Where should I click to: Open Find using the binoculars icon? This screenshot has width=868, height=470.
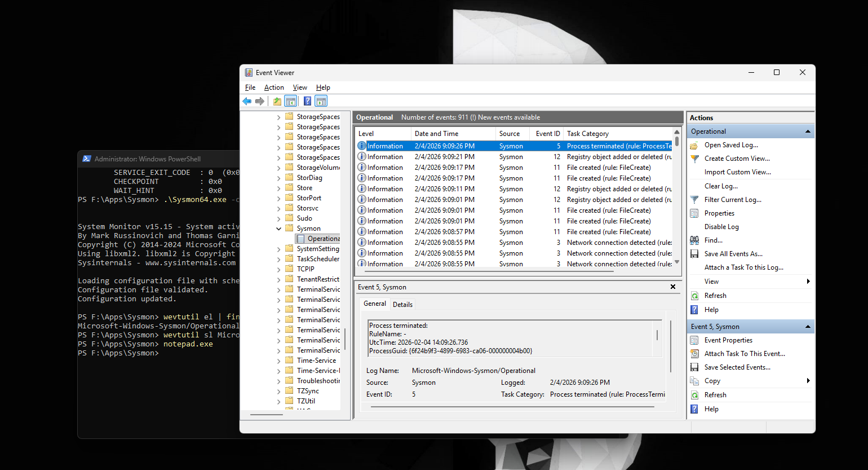[x=696, y=240]
